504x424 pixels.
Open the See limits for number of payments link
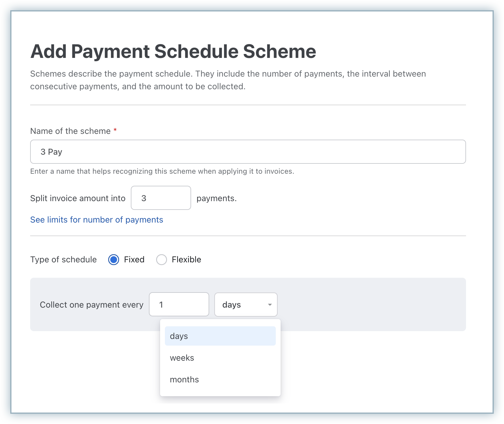96,220
